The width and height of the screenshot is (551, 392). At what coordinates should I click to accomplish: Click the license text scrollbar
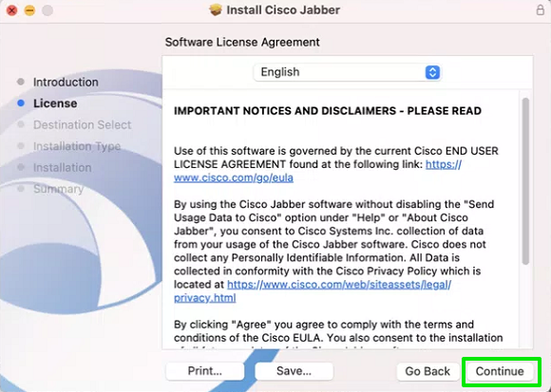(x=525, y=181)
